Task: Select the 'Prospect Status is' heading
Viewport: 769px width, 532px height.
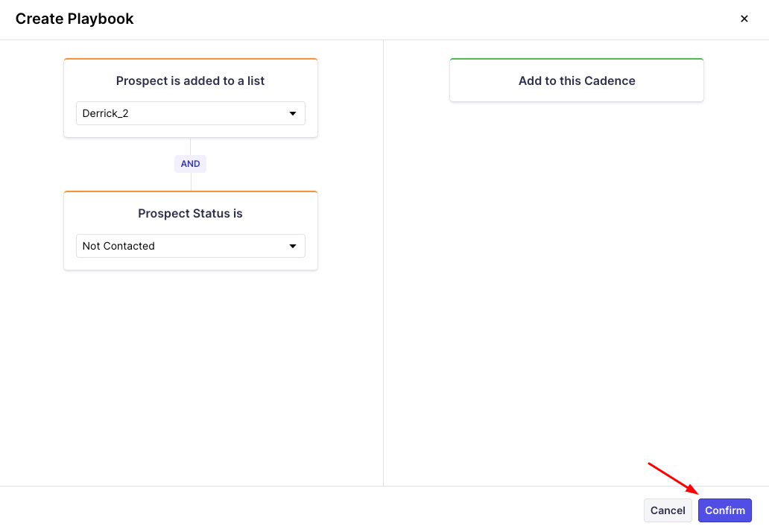Action: tap(190, 213)
